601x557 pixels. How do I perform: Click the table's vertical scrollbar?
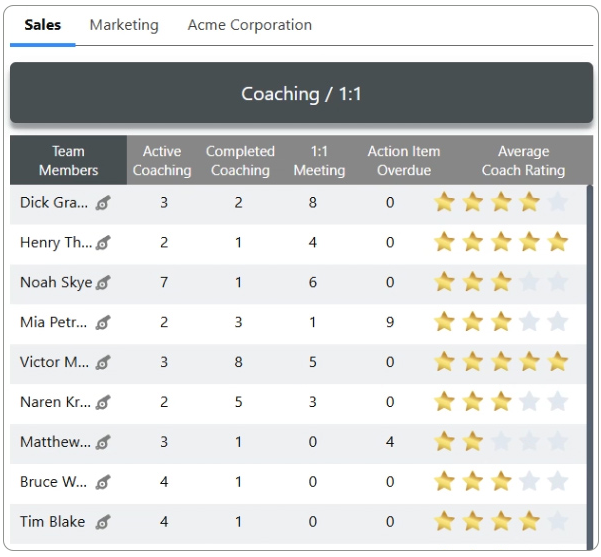coord(589,360)
